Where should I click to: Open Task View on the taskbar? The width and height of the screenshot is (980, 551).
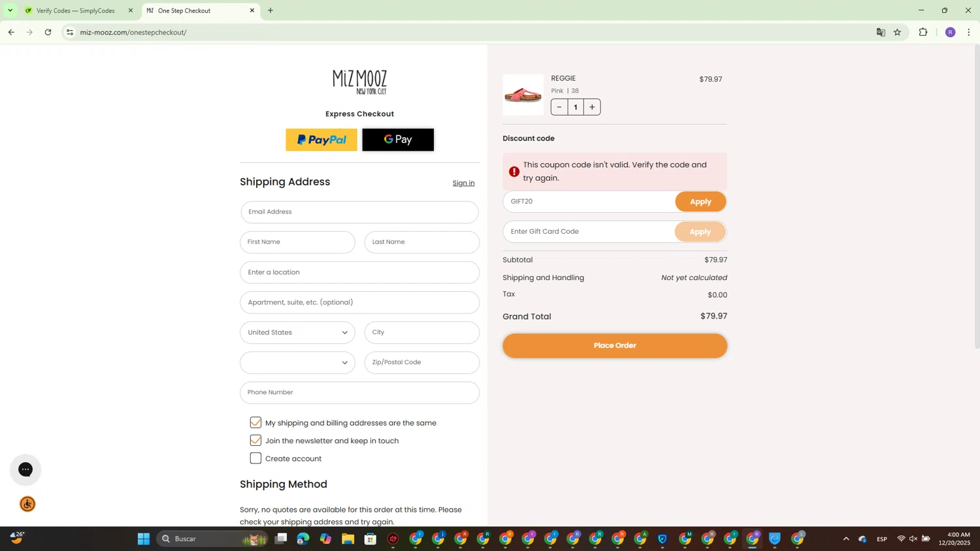[281, 539]
